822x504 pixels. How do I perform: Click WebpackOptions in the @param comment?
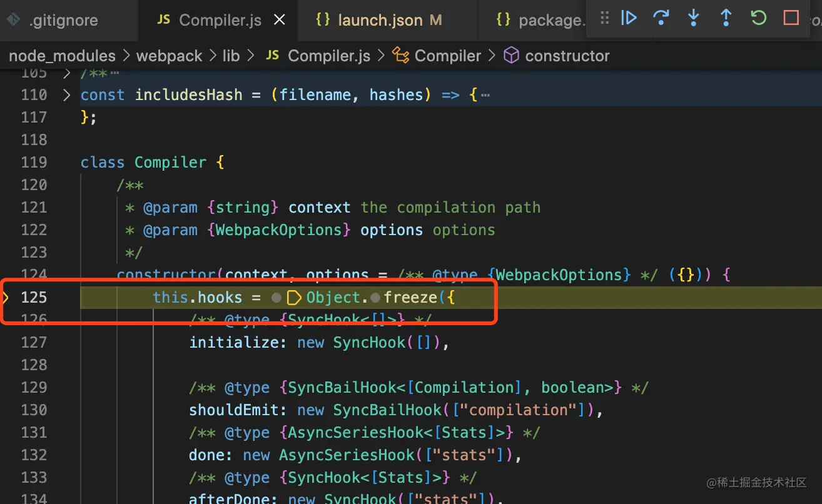[x=279, y=230]
